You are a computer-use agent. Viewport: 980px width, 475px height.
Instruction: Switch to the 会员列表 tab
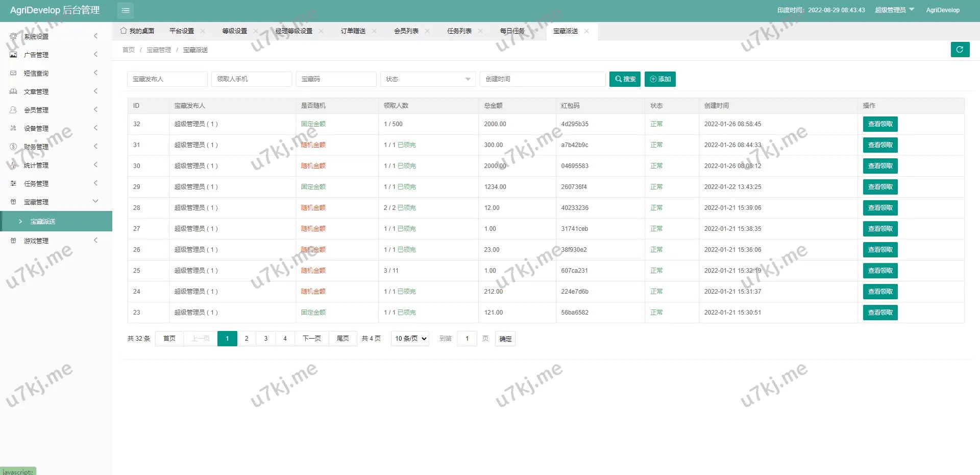(406, 31)
